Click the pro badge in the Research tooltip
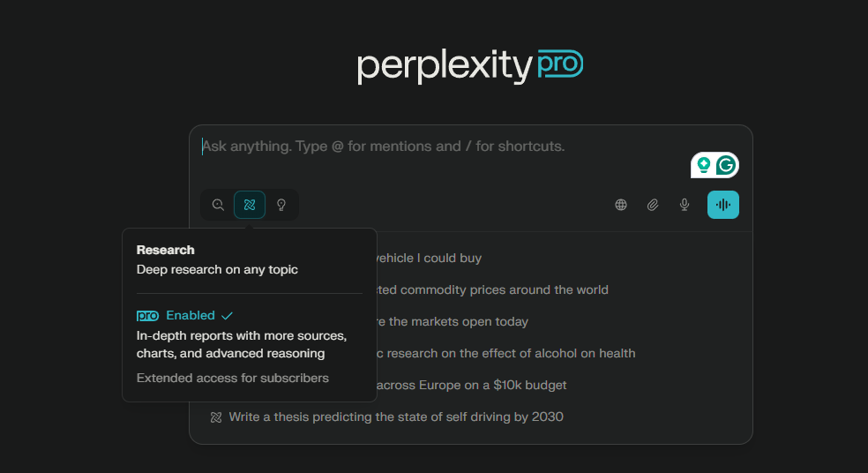Screen dimensions: 868x473 [147, 315]
